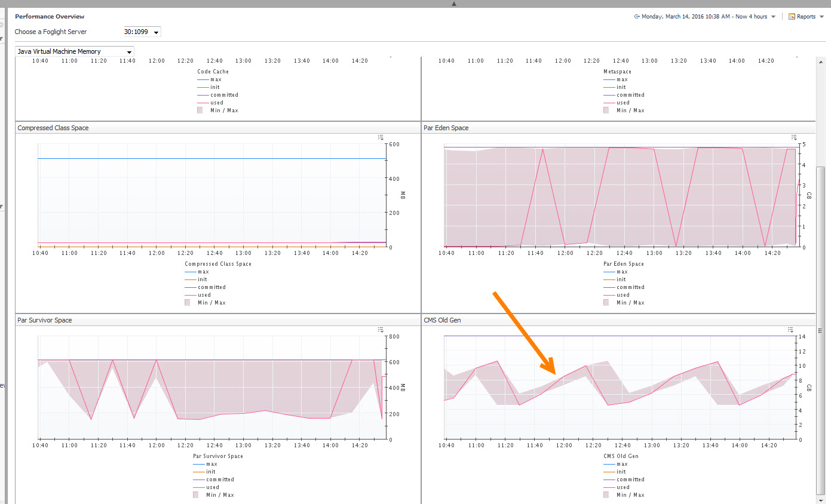Screen dimensions: 831x504
Task: Click the 'committed' legend entry under Metaspace
Action: pyautogui.click(x=624, y=95)
